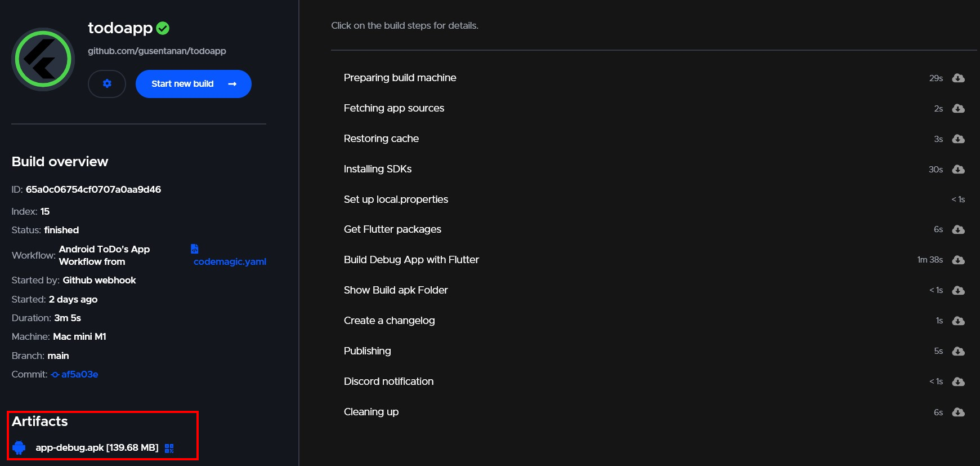Open commit af5a03e link
The width and height of the screenshot is (980, 466).
click(x=79, y=374)
